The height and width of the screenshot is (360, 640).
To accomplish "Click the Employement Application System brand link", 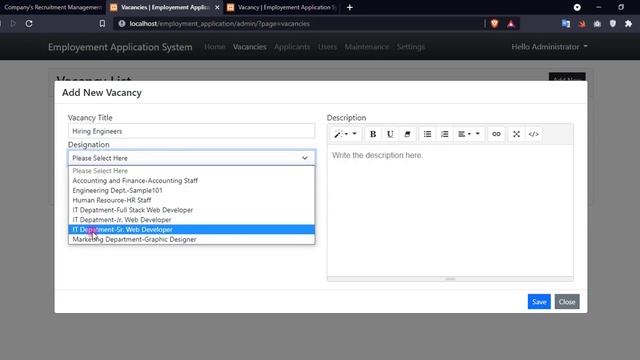I will coord(120,47).
